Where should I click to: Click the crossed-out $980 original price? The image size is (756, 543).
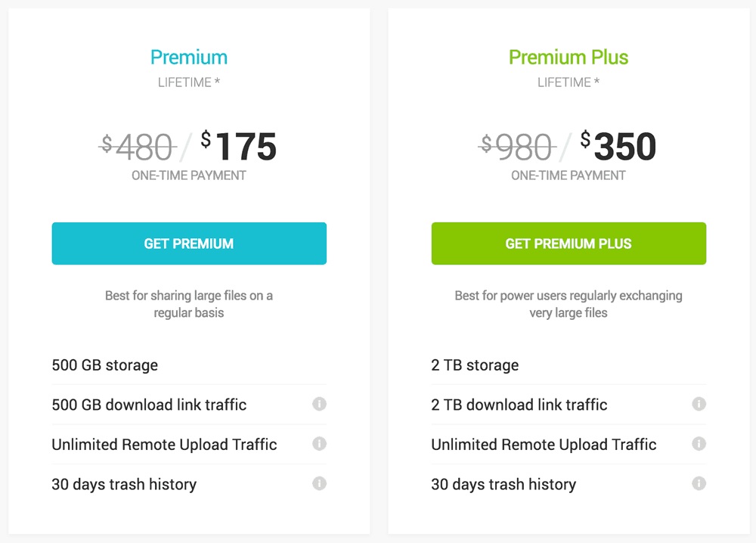[517, 147]
